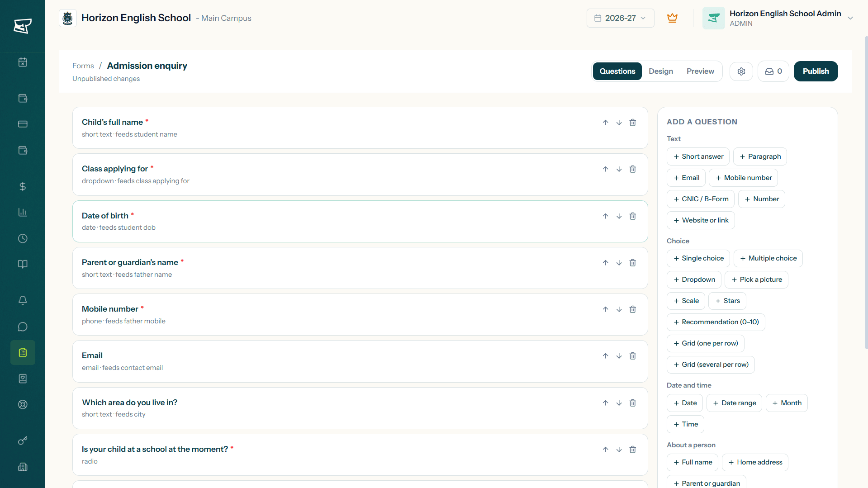Open the bell notifications sidebar icon

tap(23, 300)
